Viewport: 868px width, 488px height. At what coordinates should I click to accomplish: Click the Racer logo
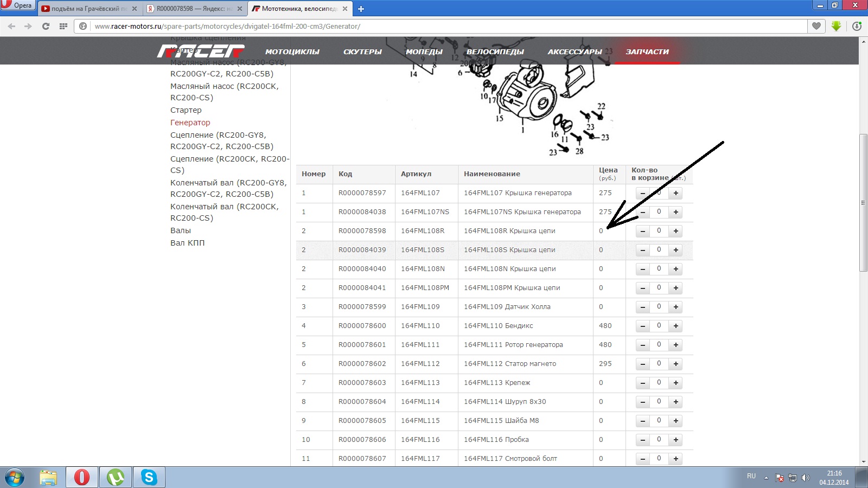pyautogui.click(x=201, y=51)
